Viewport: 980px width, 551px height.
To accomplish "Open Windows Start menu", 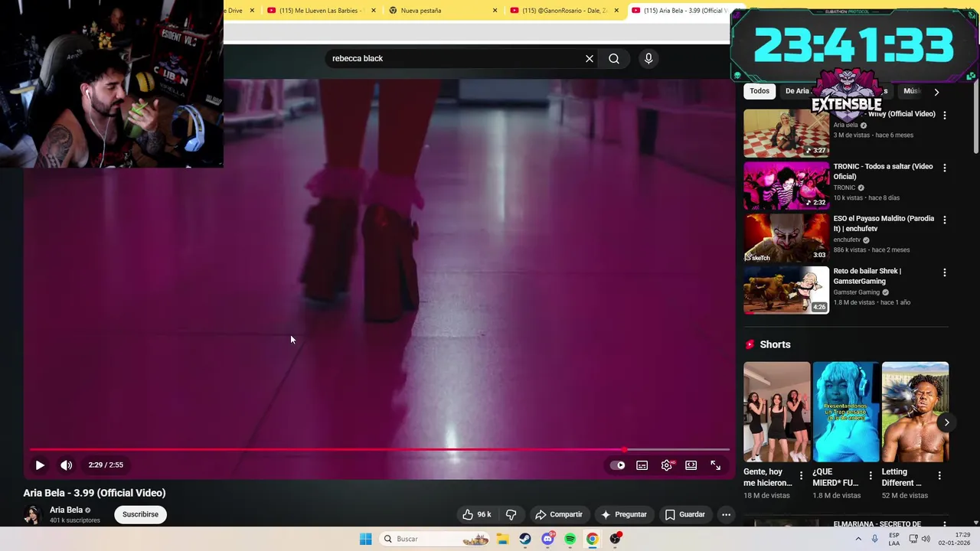I will click(366, 539).
